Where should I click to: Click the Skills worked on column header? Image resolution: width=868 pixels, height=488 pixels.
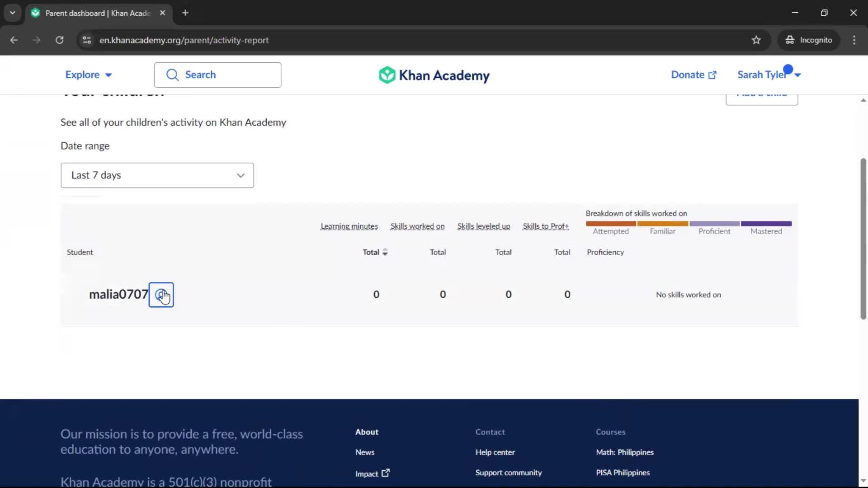click(x=417, y=226)
